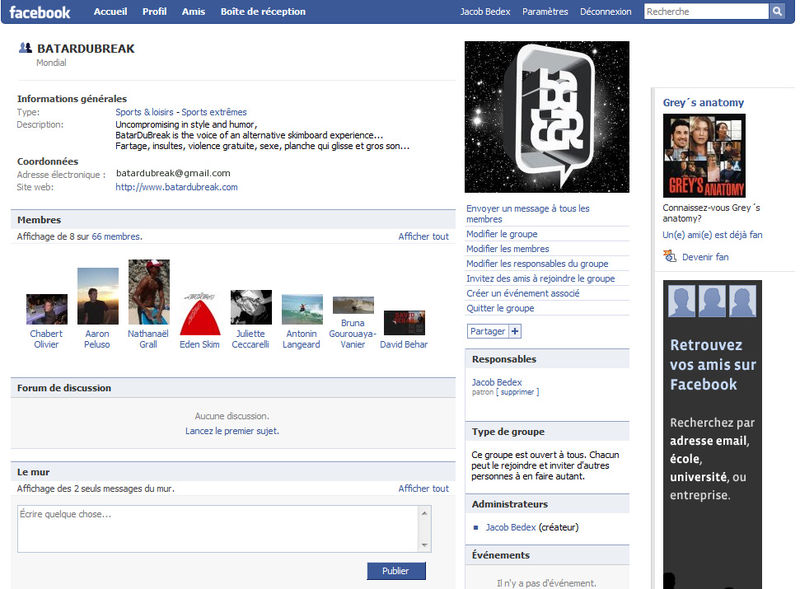Click the wall text box scroll-up arrow
Image resolution: width=800 pixels, height=589 pixels.
tap(425, 512)
